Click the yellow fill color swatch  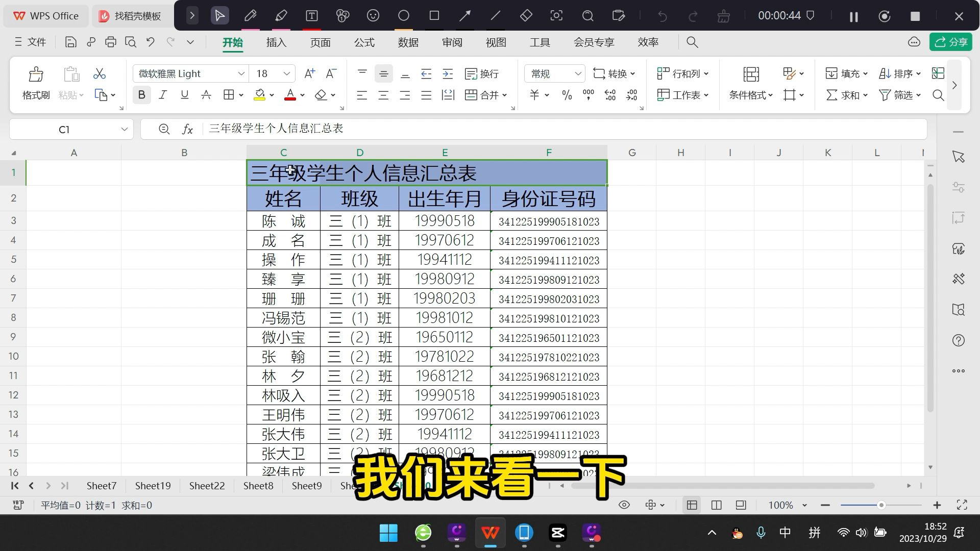point(259,95)
